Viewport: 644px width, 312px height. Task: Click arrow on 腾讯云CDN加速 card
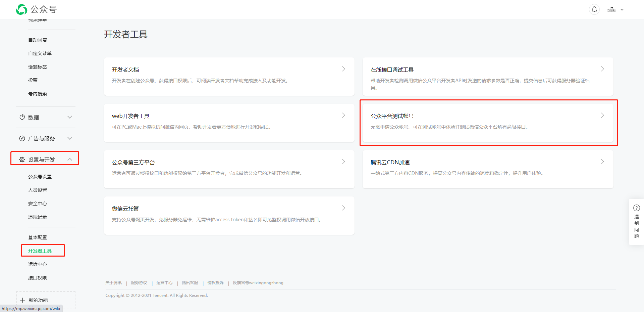click(602, 162)
